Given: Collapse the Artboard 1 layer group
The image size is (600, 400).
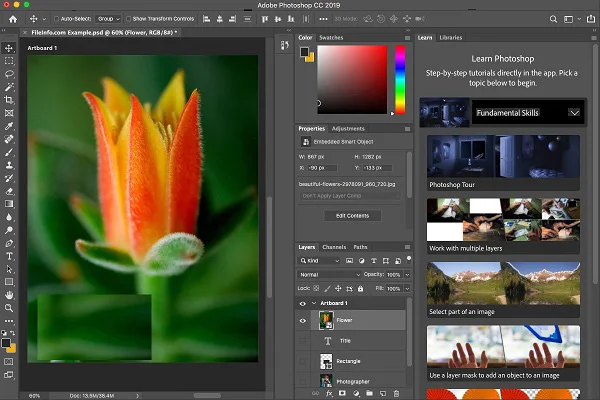Looking at the screenshot, I should coord(313,303).
